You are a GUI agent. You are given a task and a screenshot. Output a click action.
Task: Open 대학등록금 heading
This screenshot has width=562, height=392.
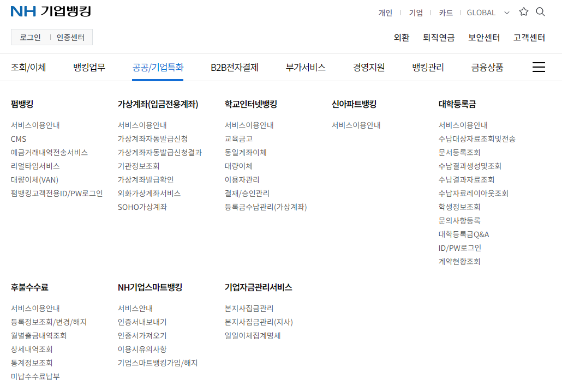pyautogui.click(x=457, y=104)
